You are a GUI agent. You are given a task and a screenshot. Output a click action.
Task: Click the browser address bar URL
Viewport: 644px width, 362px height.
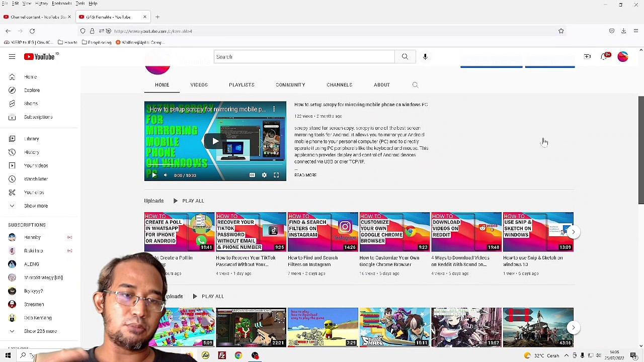point(153,31)
